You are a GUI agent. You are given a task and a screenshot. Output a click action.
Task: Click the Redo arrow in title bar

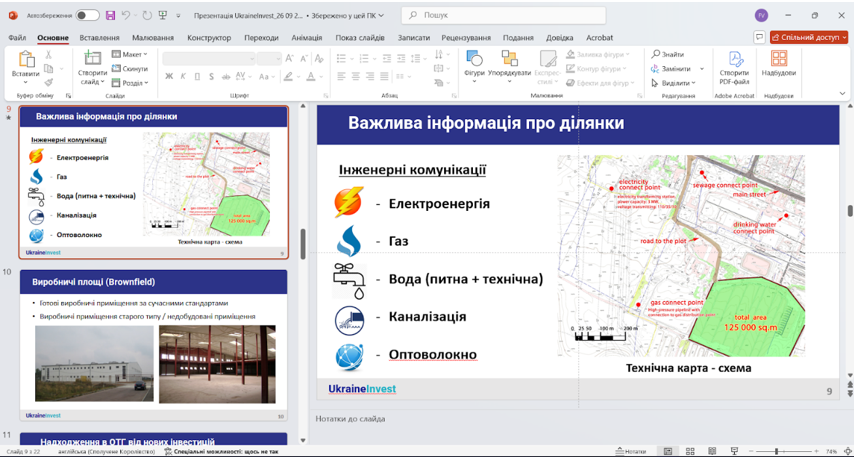pos(147,15)
